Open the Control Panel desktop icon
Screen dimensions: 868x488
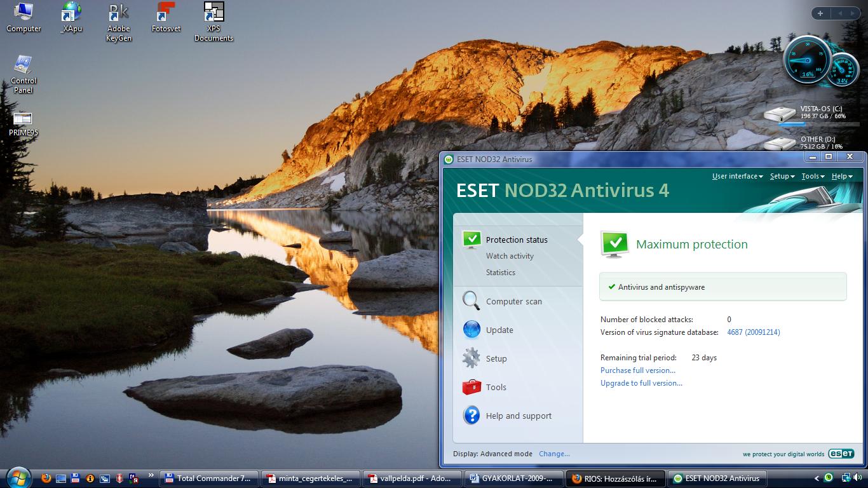tap(24, 74)
